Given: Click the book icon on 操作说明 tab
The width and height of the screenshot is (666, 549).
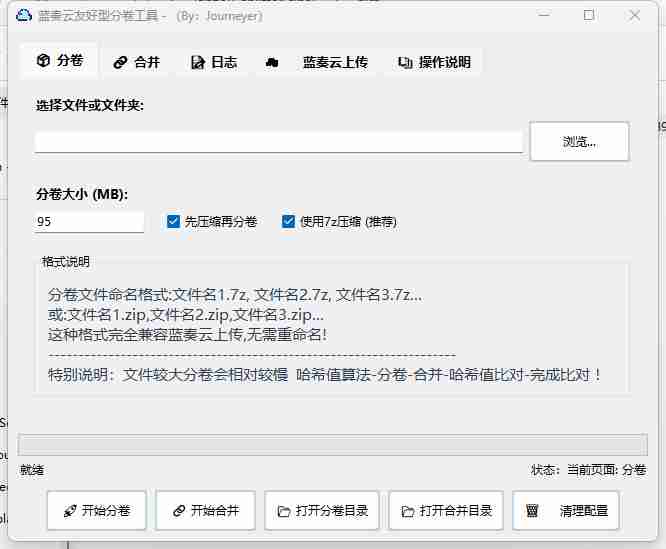Looking at the screenshot, I should [x=405, y=62].
